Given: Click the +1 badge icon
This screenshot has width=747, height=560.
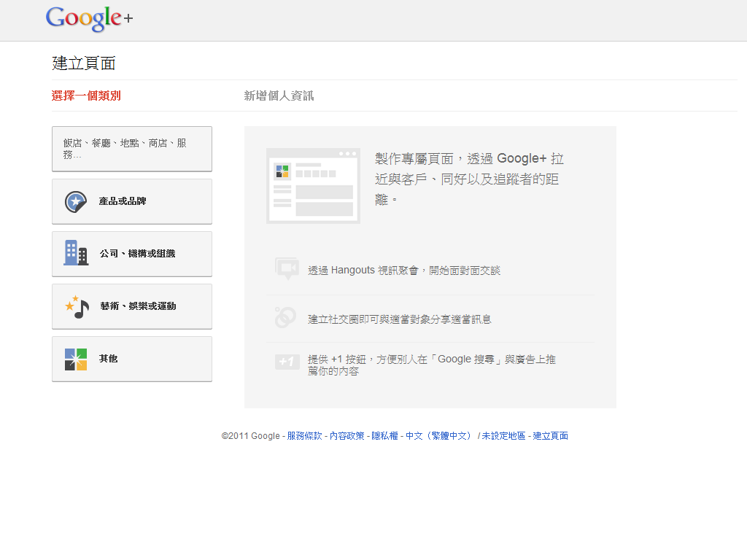Looking at the screenshot, I should coord(287,362).
